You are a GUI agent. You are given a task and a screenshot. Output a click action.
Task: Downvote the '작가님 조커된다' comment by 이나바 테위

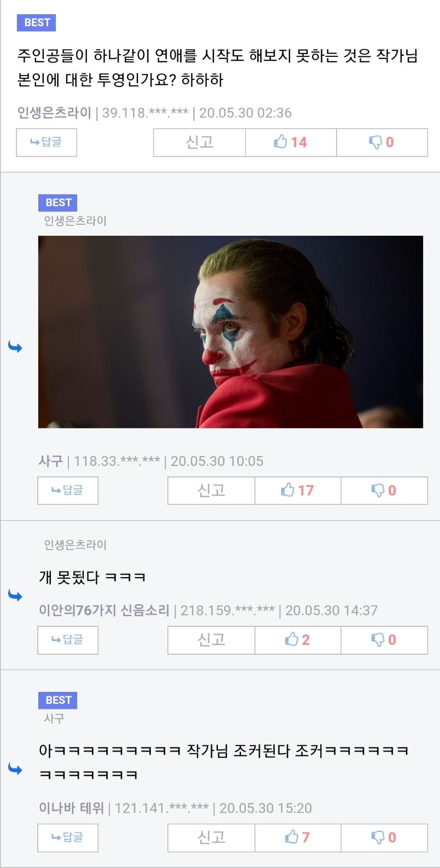(x=384, y=837)
